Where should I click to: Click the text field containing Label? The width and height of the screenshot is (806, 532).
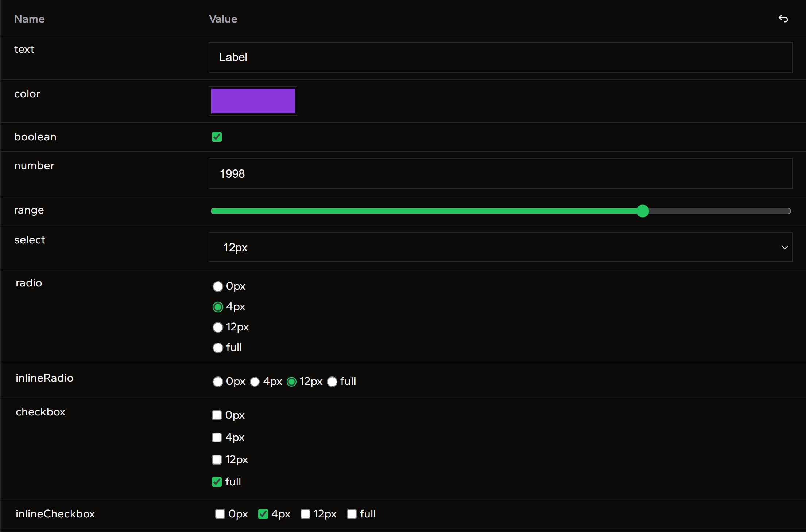click(500, 57)
